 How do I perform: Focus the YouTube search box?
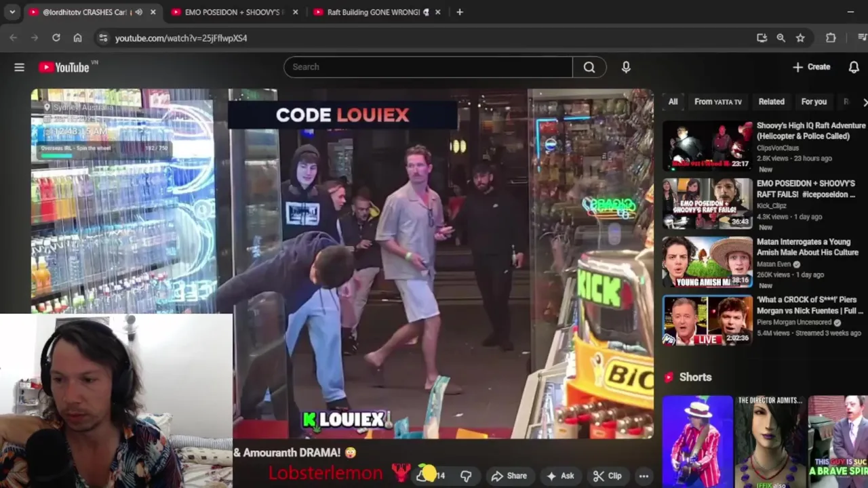pyautogui.click(x=428, y=67)
